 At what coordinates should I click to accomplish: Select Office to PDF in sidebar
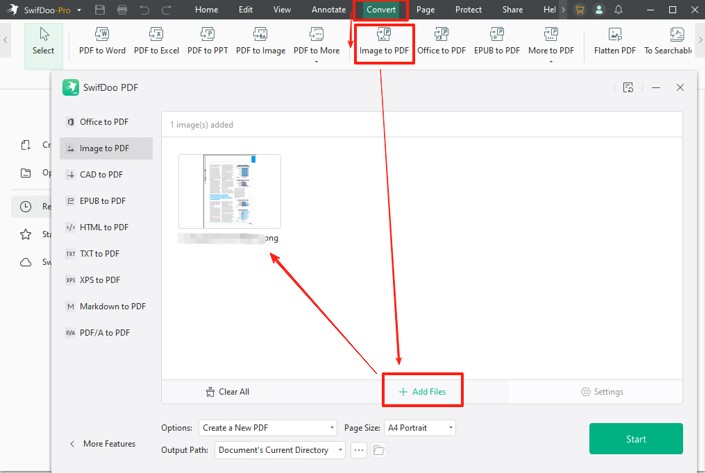pyautogui.click(x=106, y=122)
